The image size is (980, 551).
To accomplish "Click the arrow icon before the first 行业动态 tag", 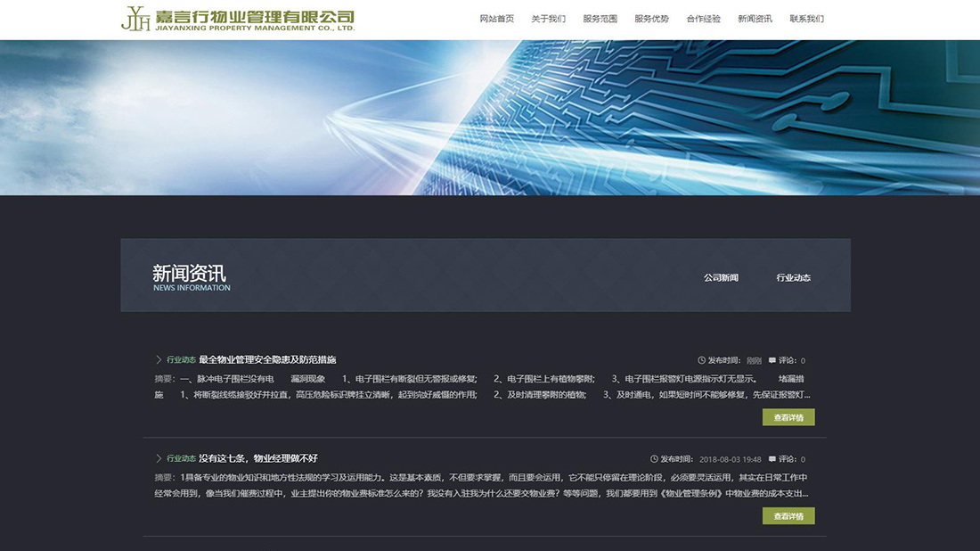I will point(159,360).
